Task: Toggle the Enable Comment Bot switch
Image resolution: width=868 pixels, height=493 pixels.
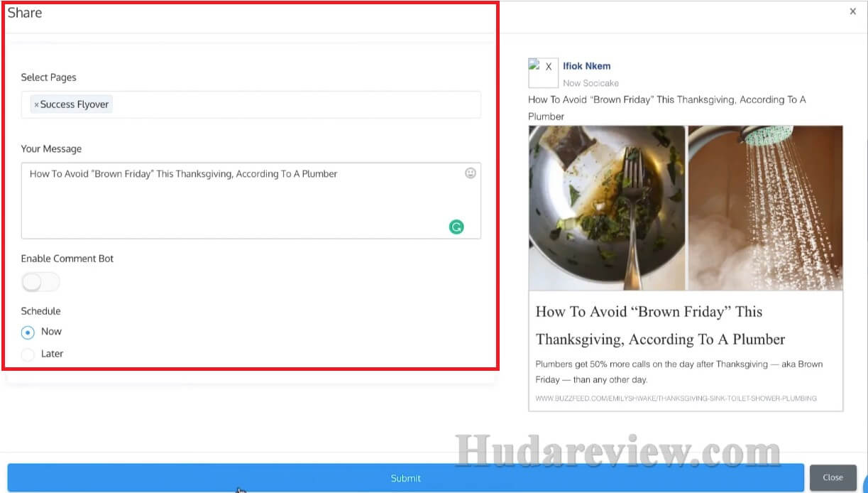Action: pos(40,282)
